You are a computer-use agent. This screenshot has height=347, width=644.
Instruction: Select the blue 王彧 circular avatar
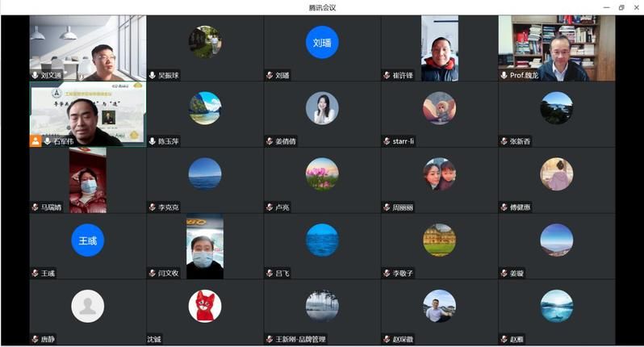tap(87, 240)
